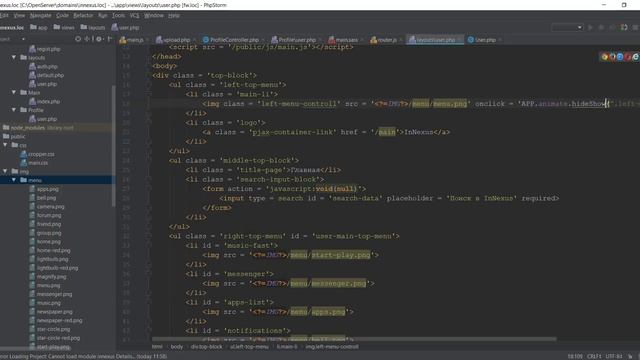
Task: Open the Chrome browser preview icon
Action: (x=604, y=57)
